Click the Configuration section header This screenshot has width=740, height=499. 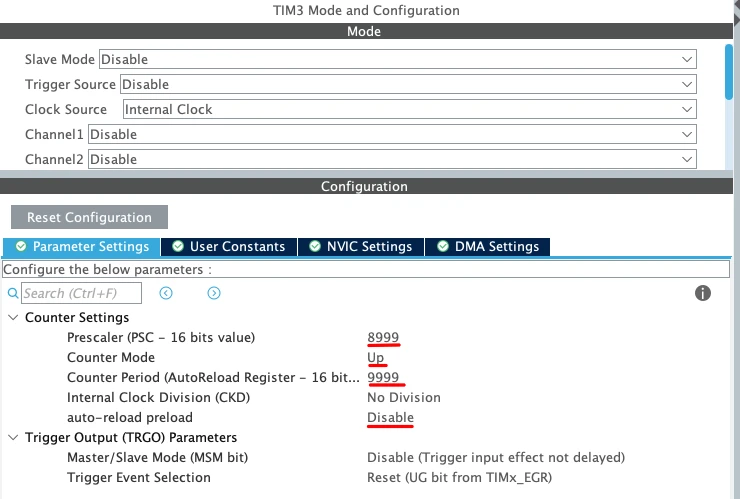point(366,186)
